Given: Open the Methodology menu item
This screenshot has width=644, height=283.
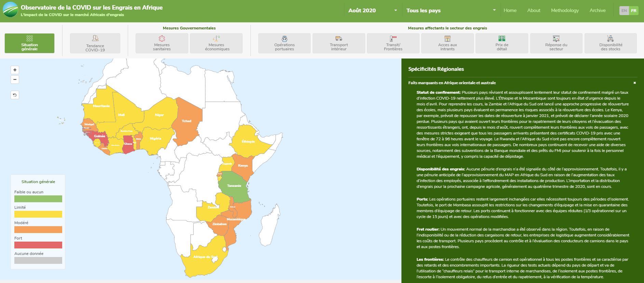Looking at the screenshot, I should 565,11.
